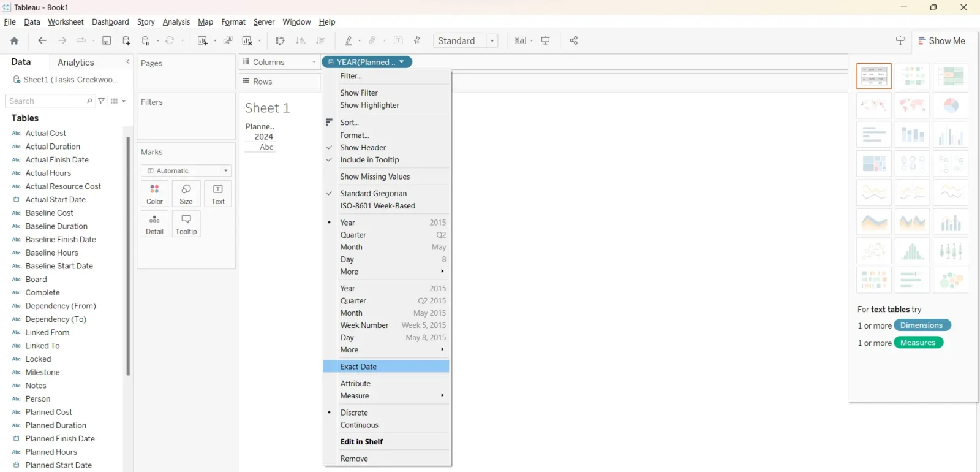Undo the last action with back arrow

click(42, 41)
